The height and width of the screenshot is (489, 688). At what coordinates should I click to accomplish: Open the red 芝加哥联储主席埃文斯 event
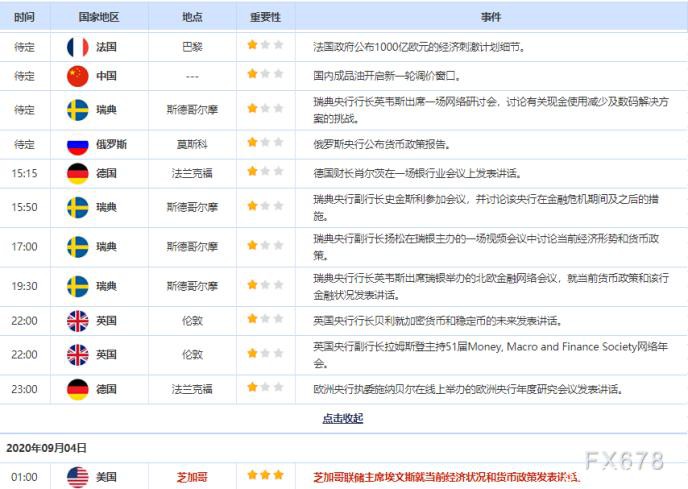(x=446, y=477)
